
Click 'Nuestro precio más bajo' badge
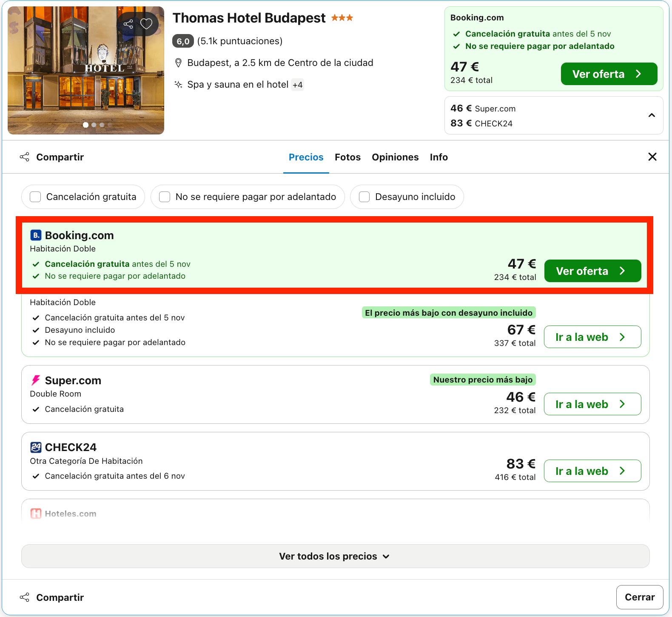click(483, 380)
